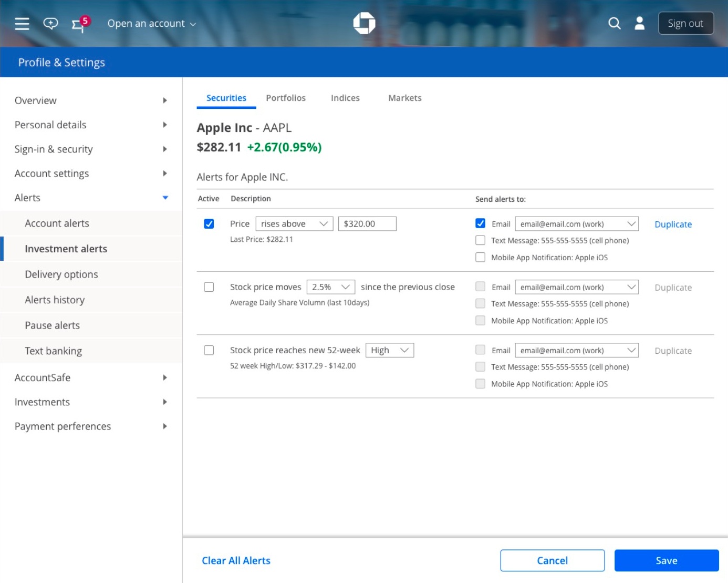Open Pause alerts

click(x=91, y=325)
